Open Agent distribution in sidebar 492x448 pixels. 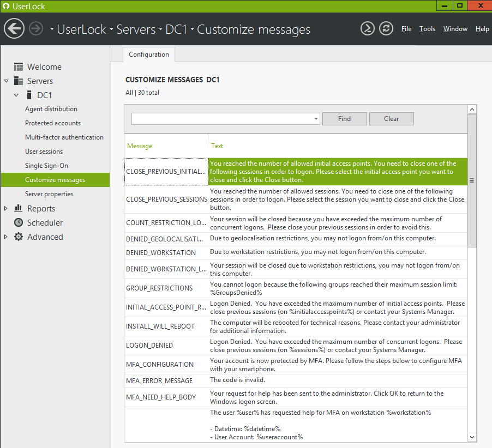pyautogui.click(x=51, y=109)
